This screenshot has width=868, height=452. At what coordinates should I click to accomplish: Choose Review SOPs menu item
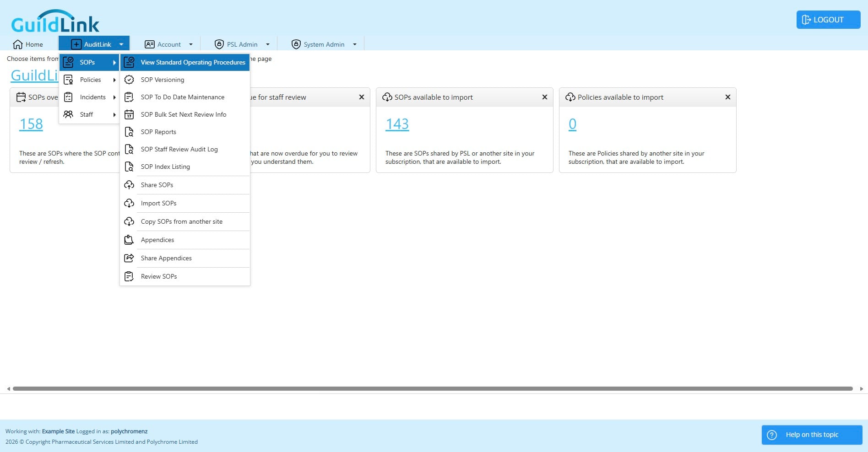click(x=185, y=276)
